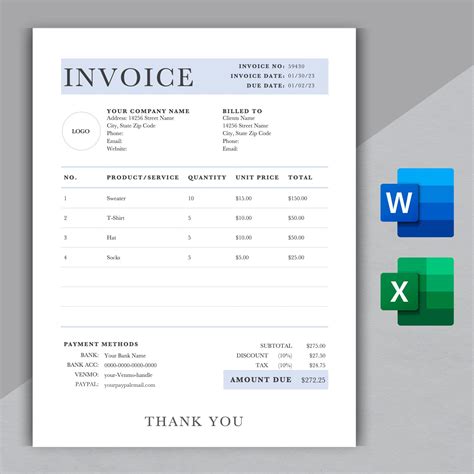Select the SUBTOTAL amount $275.00
The width and height of the screenshot is (474, 474).
316,346
